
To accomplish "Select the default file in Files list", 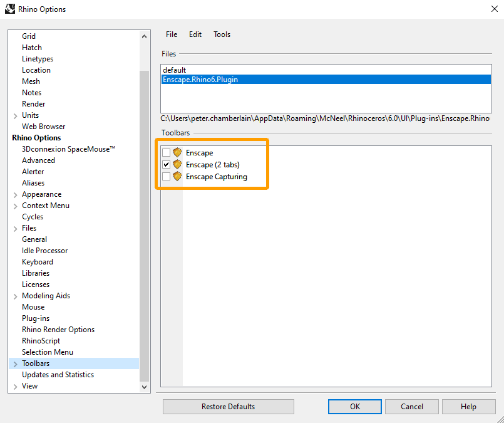I will (x=175, y=70).
